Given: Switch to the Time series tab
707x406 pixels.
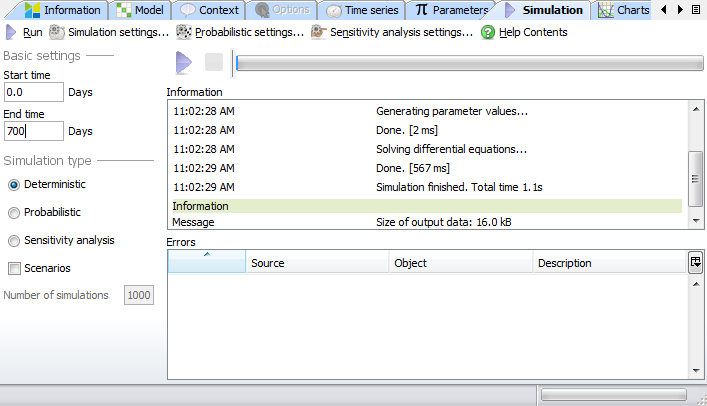Looking at the screenshot, I should click(362, 10).
